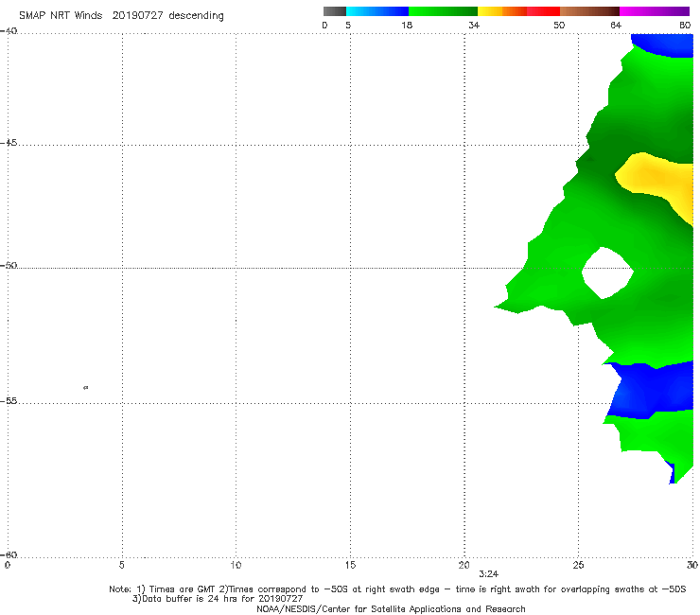700x615 pixels.
Task: Click the "30" longitude axis label
Action: point(692,565)
